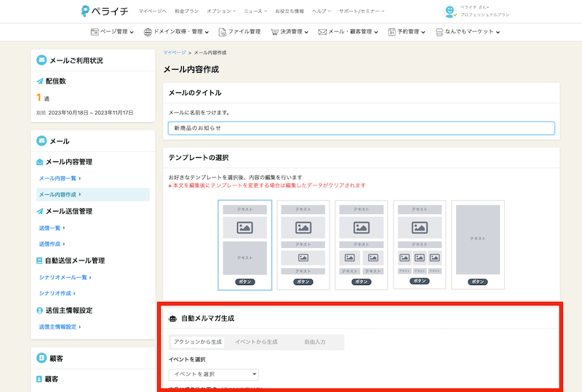The width and height of the screenshot is (582, 392).
Task: Switch to the イベントから生成 tab
Action: pos(256,342)
